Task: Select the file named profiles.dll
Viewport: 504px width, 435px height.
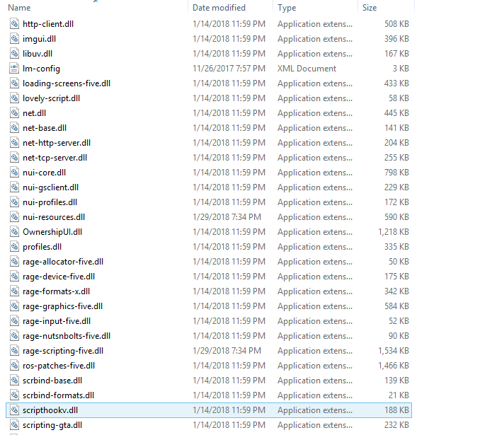Action: [42, 247]
